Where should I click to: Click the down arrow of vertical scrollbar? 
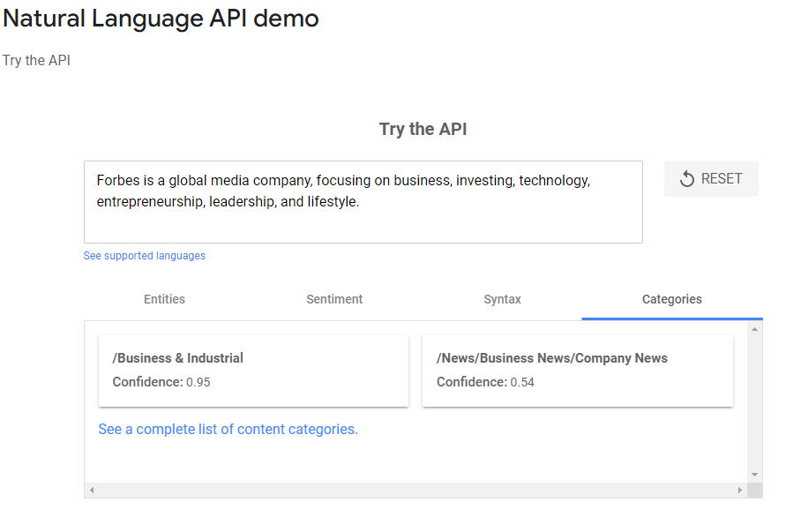pyautogui.click(x=754, y=475)
